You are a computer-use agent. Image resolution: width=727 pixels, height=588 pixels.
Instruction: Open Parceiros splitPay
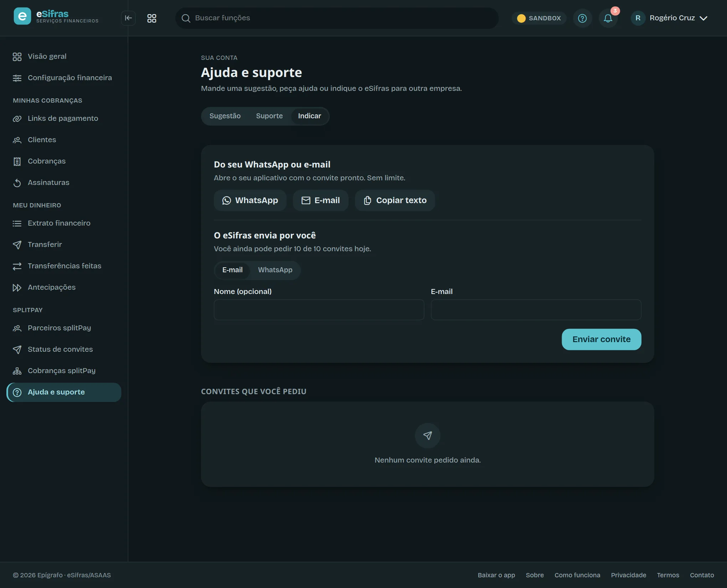pos(64,328)
